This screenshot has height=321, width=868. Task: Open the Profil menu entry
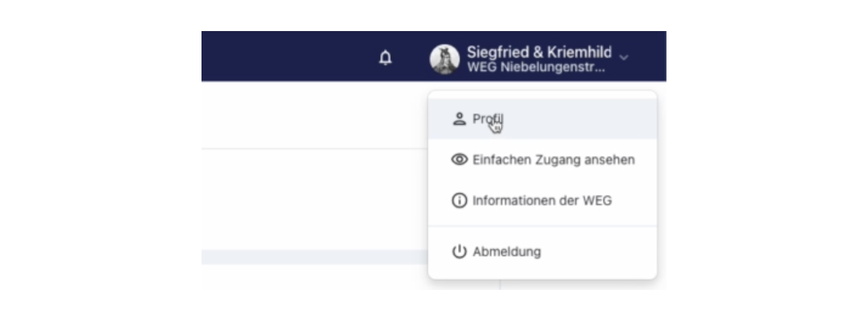pos(487,119)
